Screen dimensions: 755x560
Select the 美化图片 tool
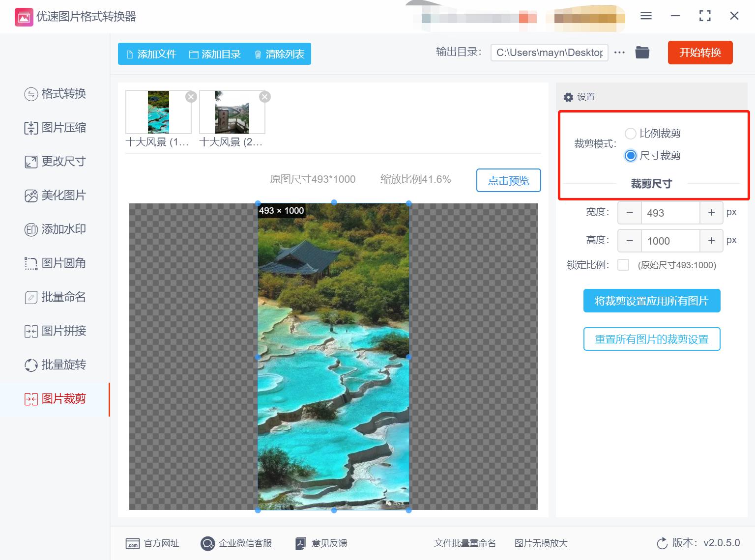(55, 195)
